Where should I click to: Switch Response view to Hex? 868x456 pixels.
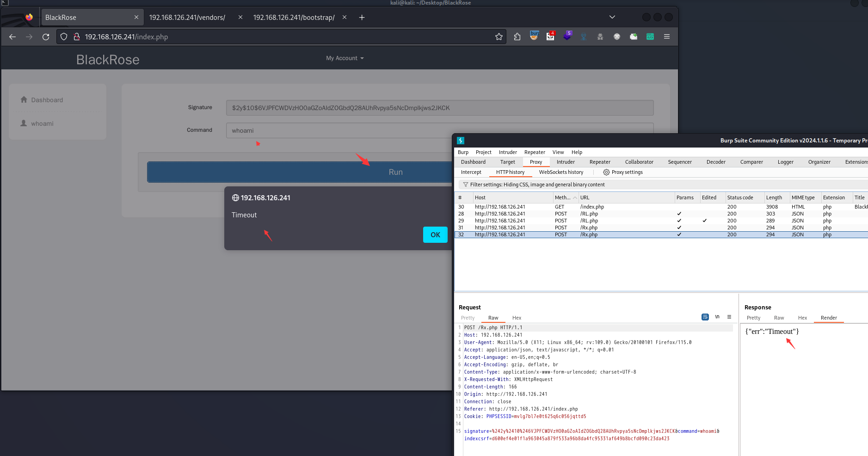[802, 318]
